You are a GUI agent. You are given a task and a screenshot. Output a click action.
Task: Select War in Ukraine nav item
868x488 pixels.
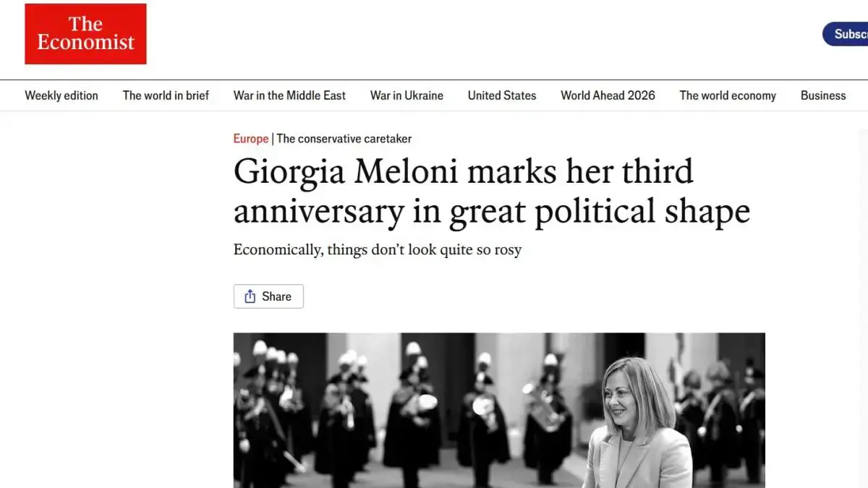[407, 95]
